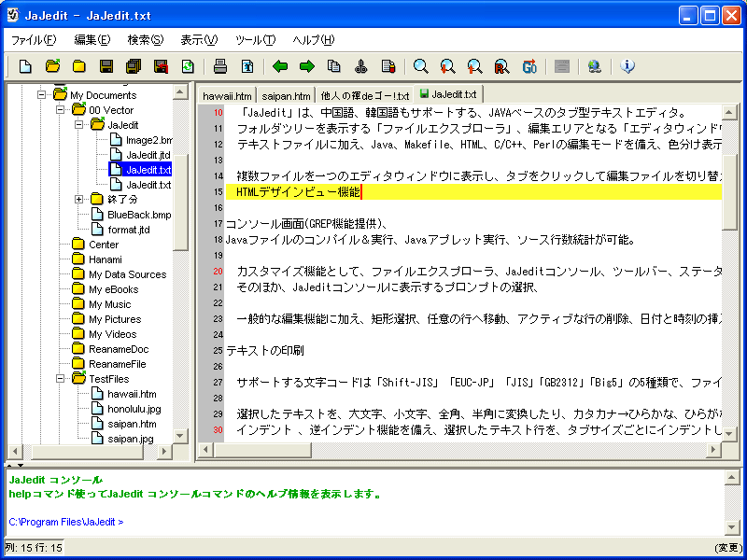
Task: Open Find with the plain magnifier icon
Action: click(x=421, y=66)
